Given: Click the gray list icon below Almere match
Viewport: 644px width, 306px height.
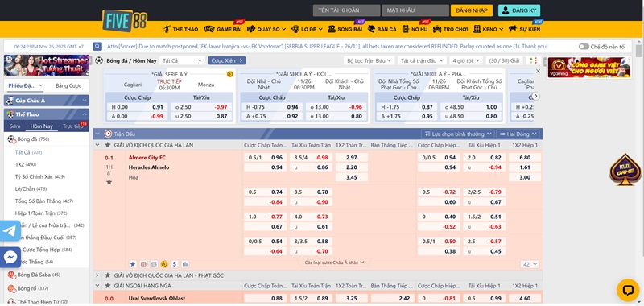Looking at the screenshot, I should click(x=154, y=264).
